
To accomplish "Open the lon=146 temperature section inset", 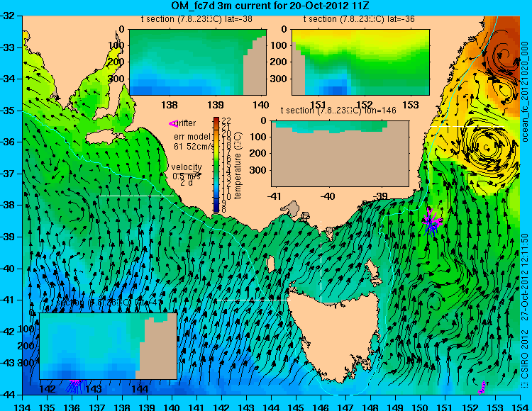I will (340, 154).
